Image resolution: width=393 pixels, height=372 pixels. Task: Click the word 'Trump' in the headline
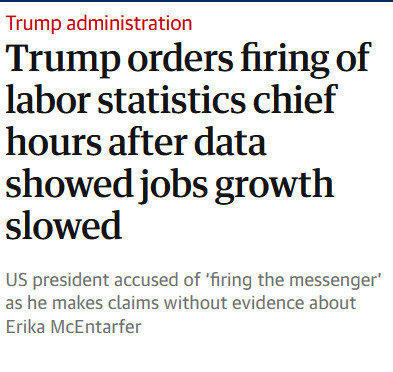(63, 59)
